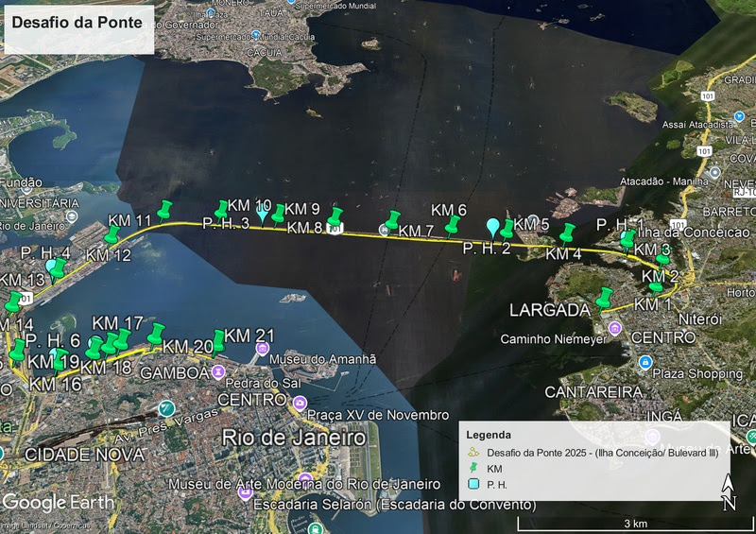Viewport: 756px width, 534px height.
Task: Click Desafio da Ponte 2025 legend route entry
Action: [593, 453]
